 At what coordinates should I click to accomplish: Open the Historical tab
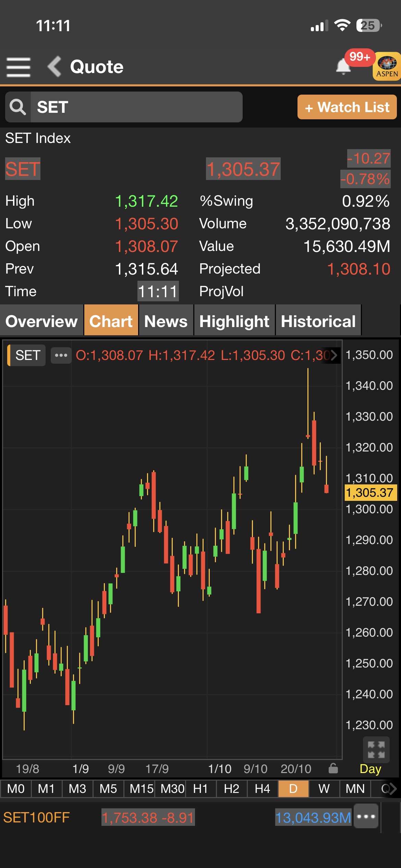[318, 321]
